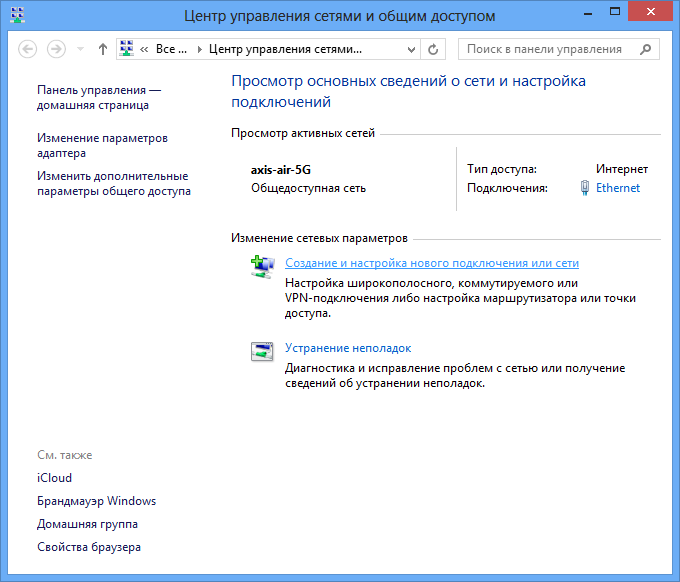The width and height of the screenshot is (680, 582).
Task: Click the 'Просмотр активных сетей' heading
Action: pos(303,133)
